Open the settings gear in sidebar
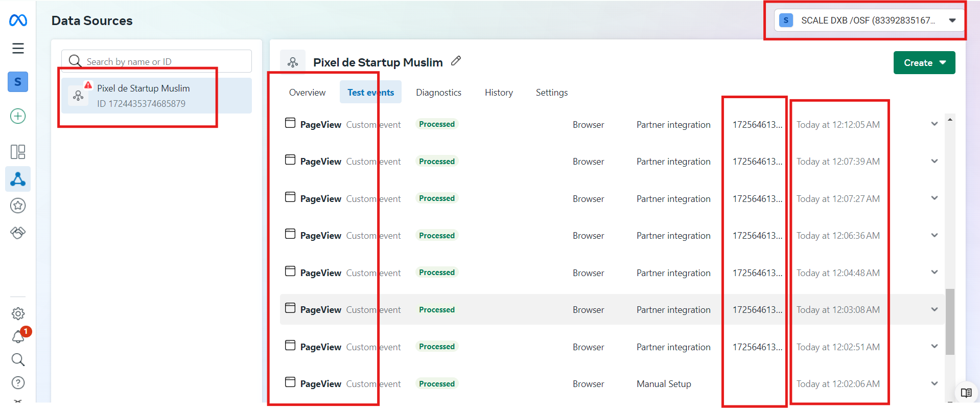The width and height of the screenshot is (980, 408). pos(18,313)
